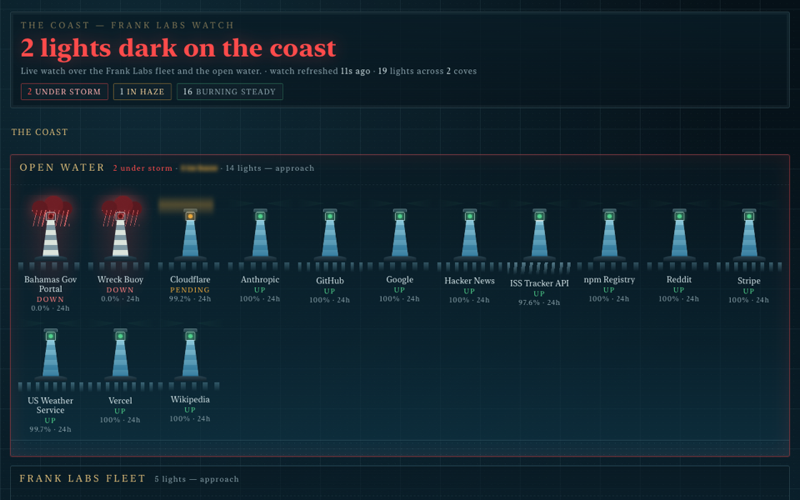Open the Reddit lighthouse icon
Viewport: 800px width, 500px height.
tap(679, 235)
